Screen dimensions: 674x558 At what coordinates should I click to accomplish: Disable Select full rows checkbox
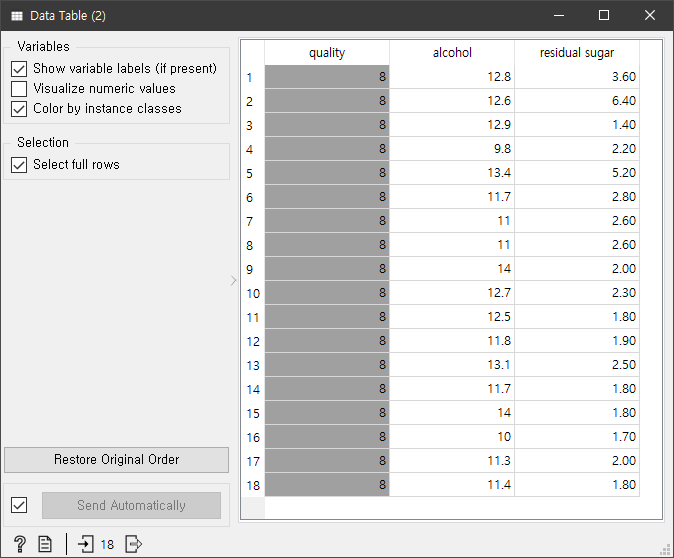(19, 165)
